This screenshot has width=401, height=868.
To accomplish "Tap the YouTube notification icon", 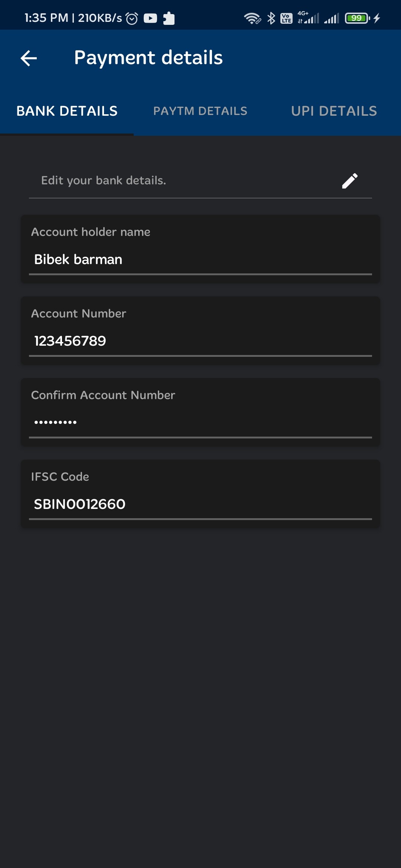I will (150, 18).
